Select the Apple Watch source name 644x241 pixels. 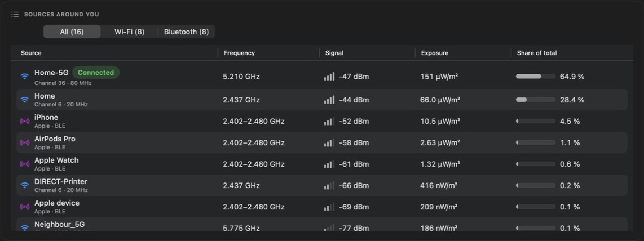(x=56, y=160)
